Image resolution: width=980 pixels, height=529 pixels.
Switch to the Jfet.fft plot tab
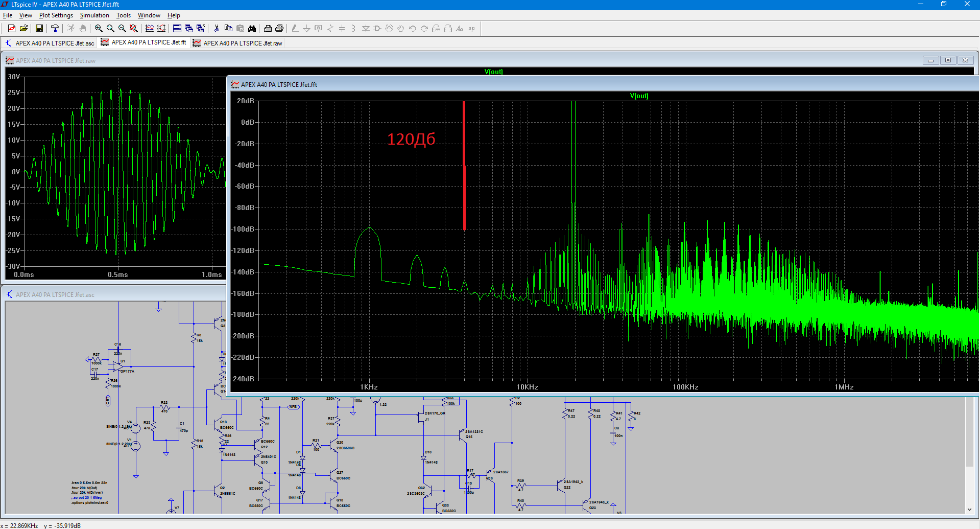click(x=144, y=42)
